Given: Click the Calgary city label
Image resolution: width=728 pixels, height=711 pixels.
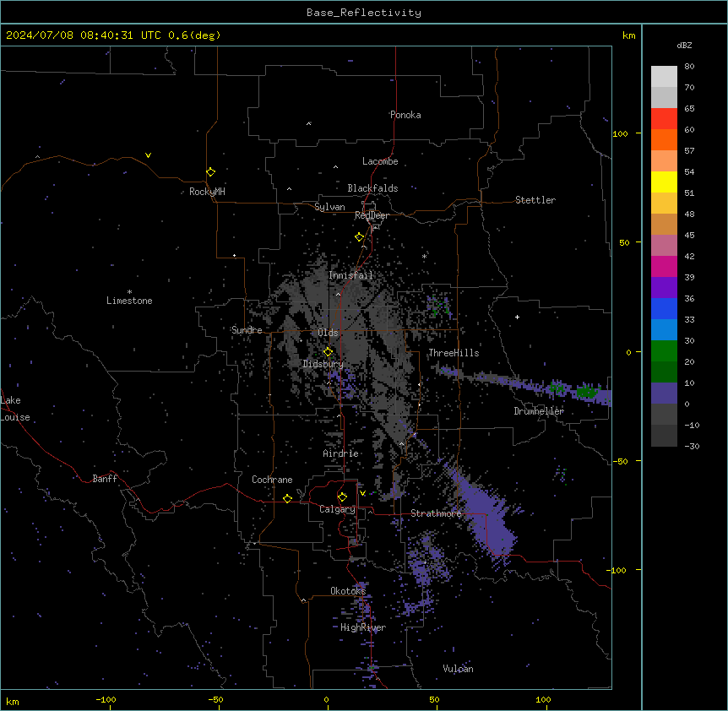Looking at the screenshot, I should [337, 509].
